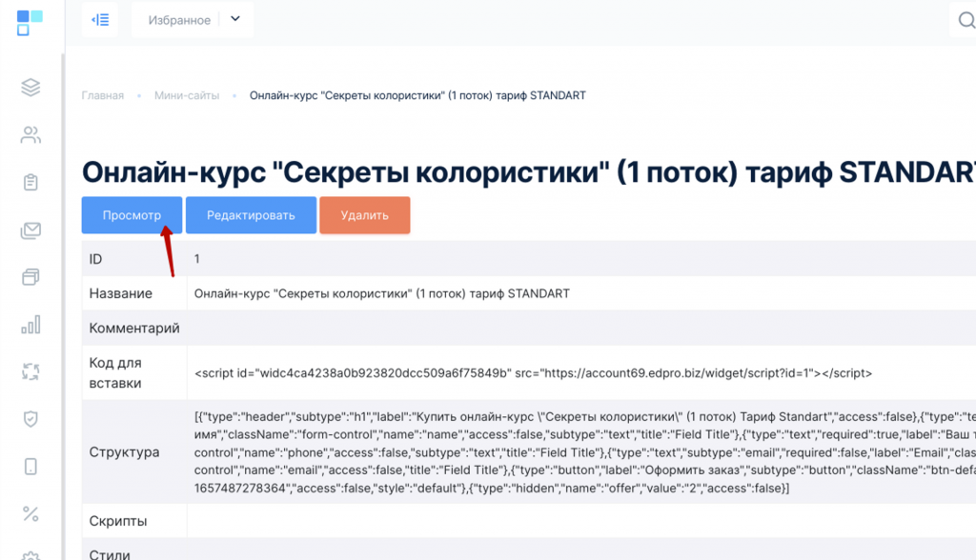Open the stacked windows icon in the sidebar
The width and height of the screenshot is (976, 560).
[30, 277]
